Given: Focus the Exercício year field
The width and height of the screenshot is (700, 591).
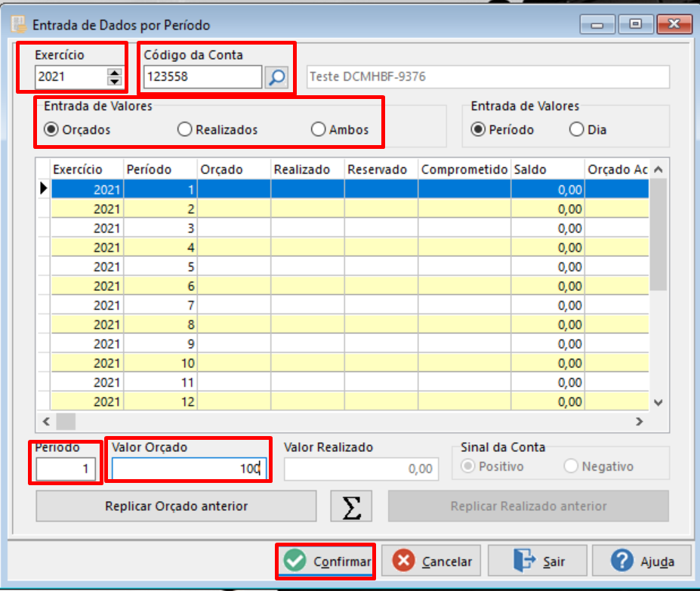Looking at the screenshot, I should [x=70, y=77].
